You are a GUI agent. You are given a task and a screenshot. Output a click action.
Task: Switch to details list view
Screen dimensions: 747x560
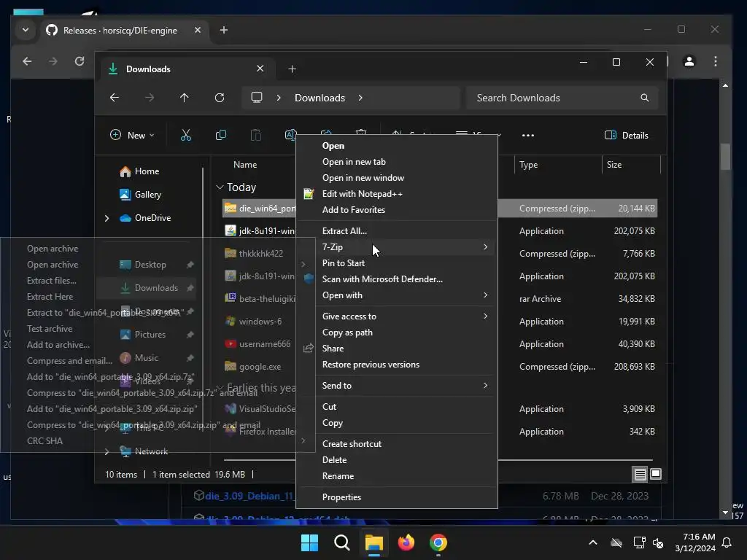640,474
